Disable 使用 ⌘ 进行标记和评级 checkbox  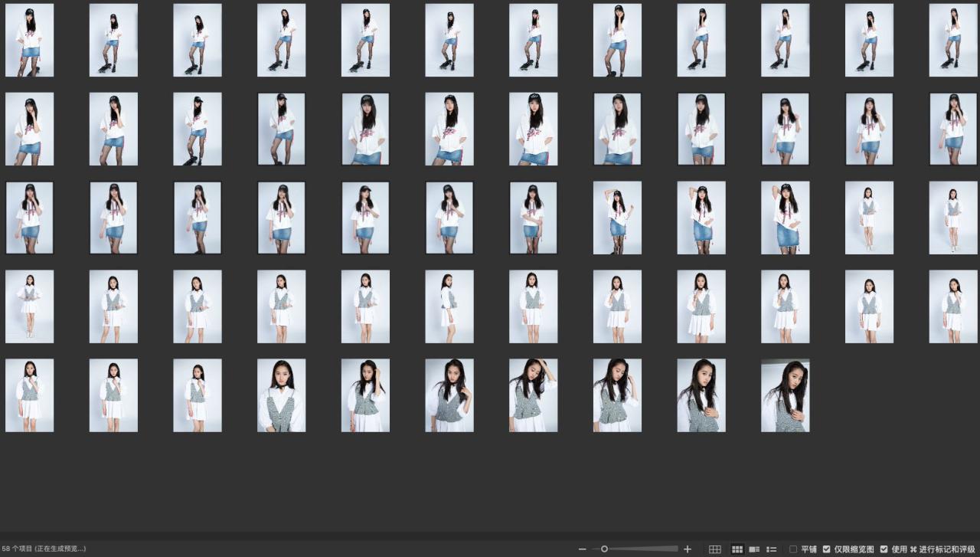pos(884,549)
